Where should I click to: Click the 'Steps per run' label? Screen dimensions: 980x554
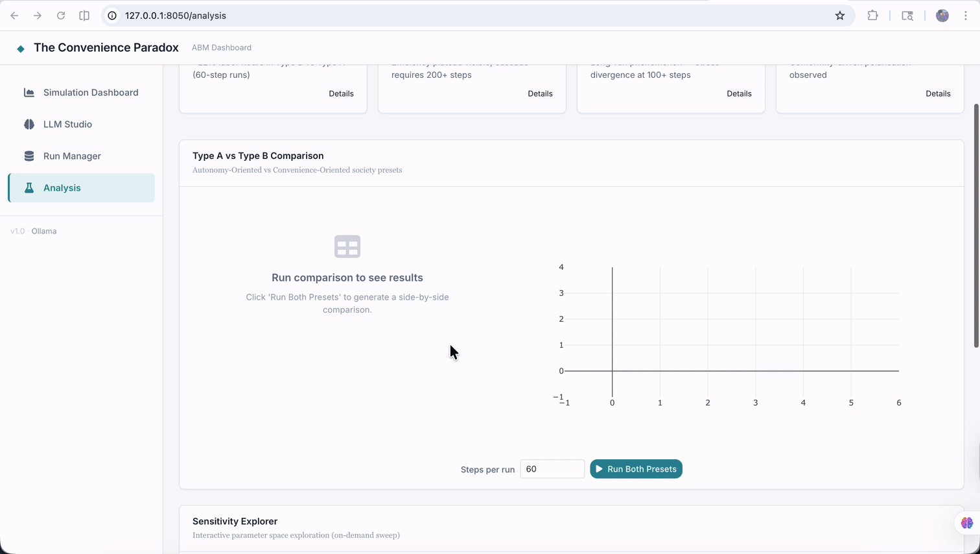coord(487,470)
